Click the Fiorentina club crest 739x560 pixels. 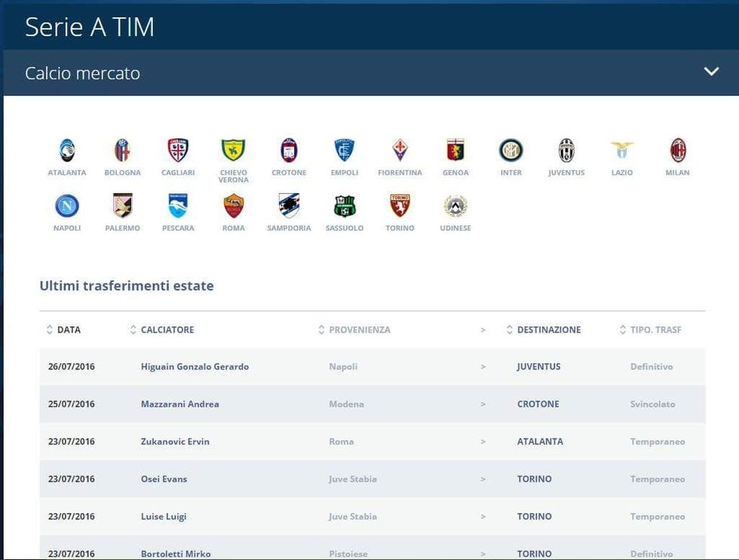coord(400,148)
